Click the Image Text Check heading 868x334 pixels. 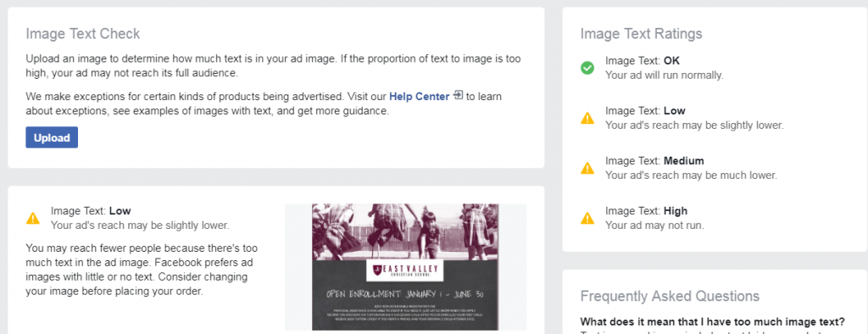pos(83,34)
